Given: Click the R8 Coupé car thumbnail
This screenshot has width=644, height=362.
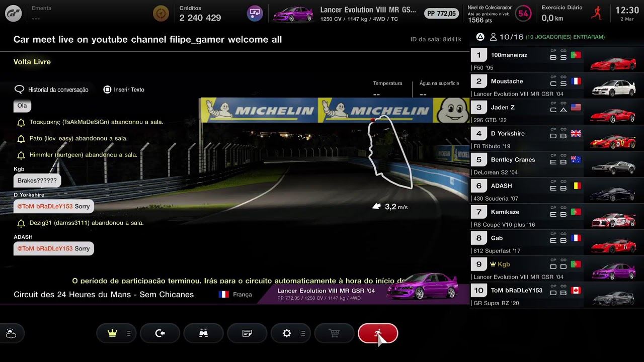Looking at the screenshot, I should click(x=613, y=220).
